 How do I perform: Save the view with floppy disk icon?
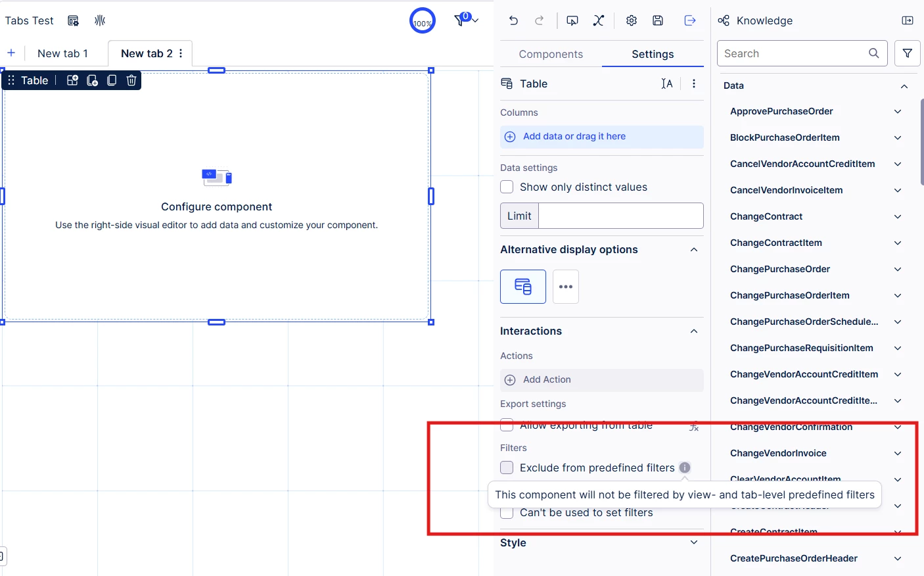[658, 21]
